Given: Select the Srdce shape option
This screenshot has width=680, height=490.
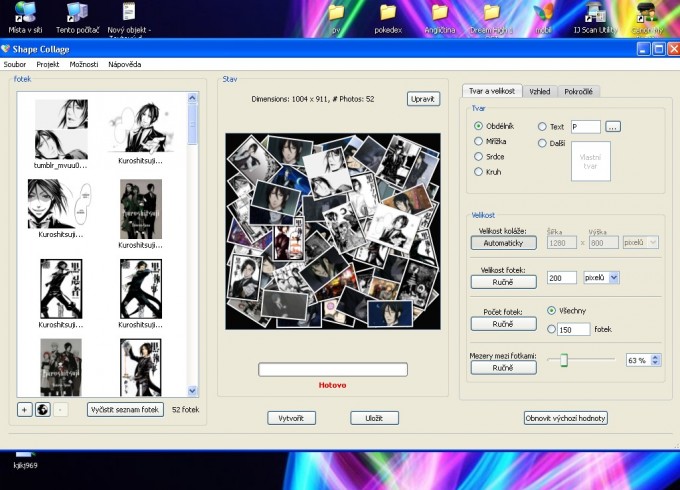Looking at the screenshot, I should tap(478, 156).
